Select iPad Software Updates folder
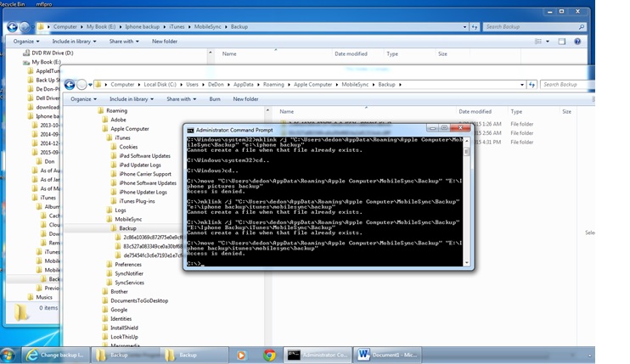Screen dimensions: 630x364 pyautogui.click(x=144, y=156)
